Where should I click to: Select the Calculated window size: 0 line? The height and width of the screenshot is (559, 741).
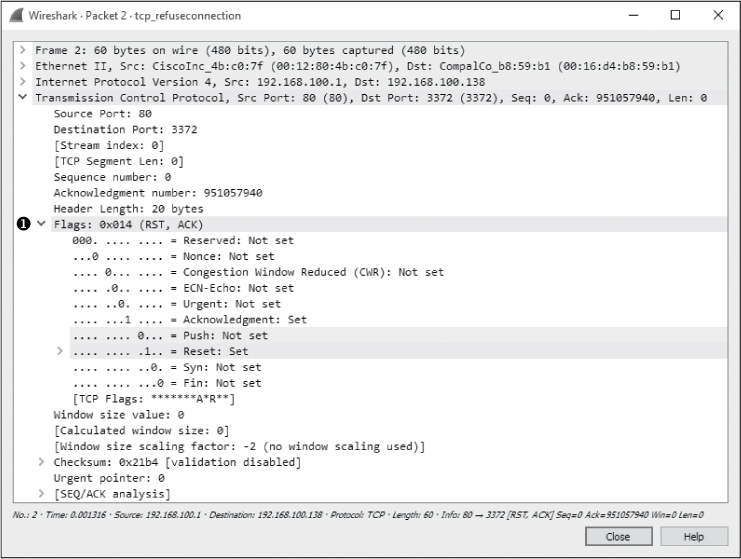(142, 430)
